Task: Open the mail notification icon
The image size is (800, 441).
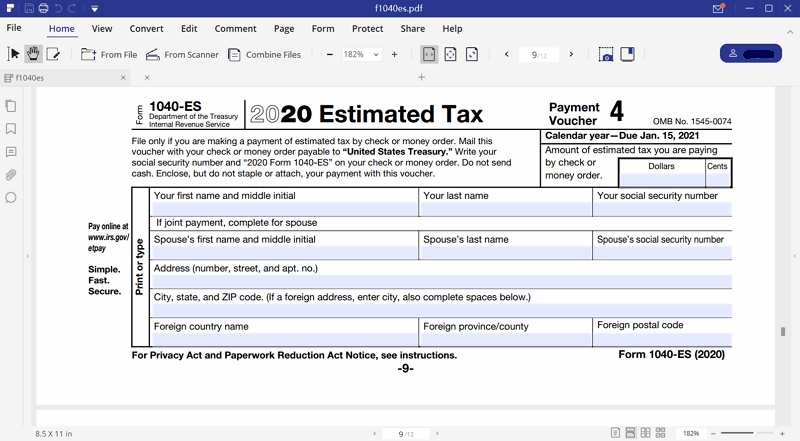Action: 718,8
